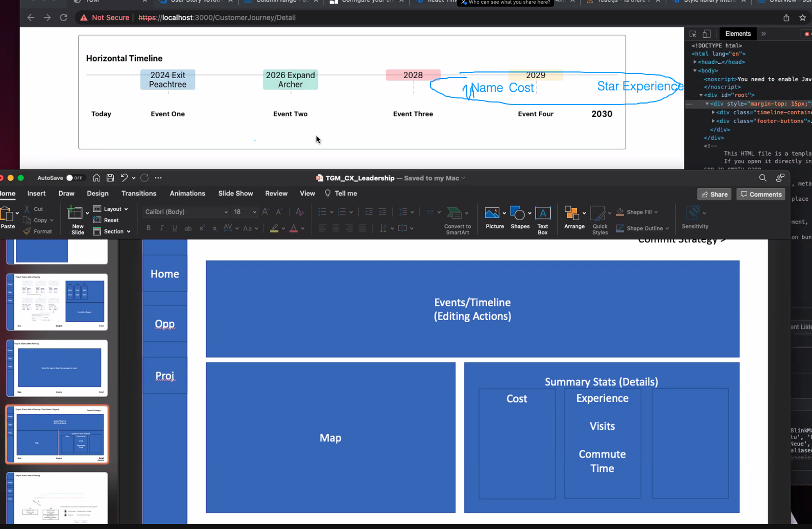The image size is (812, 529).
Task: Toggle italic formatting
Action: point(162,228)
